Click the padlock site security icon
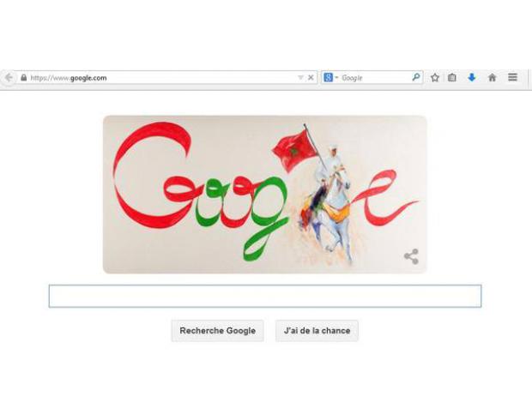The height and width of the screenshot is (420, 532). (x=23, y=78)
